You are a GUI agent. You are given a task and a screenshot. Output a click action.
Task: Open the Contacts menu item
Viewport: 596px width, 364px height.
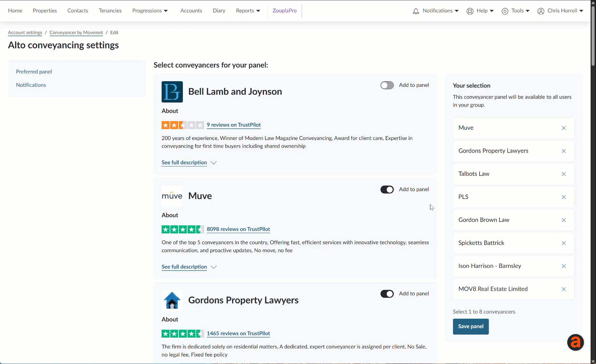click(x=78, y=11)
